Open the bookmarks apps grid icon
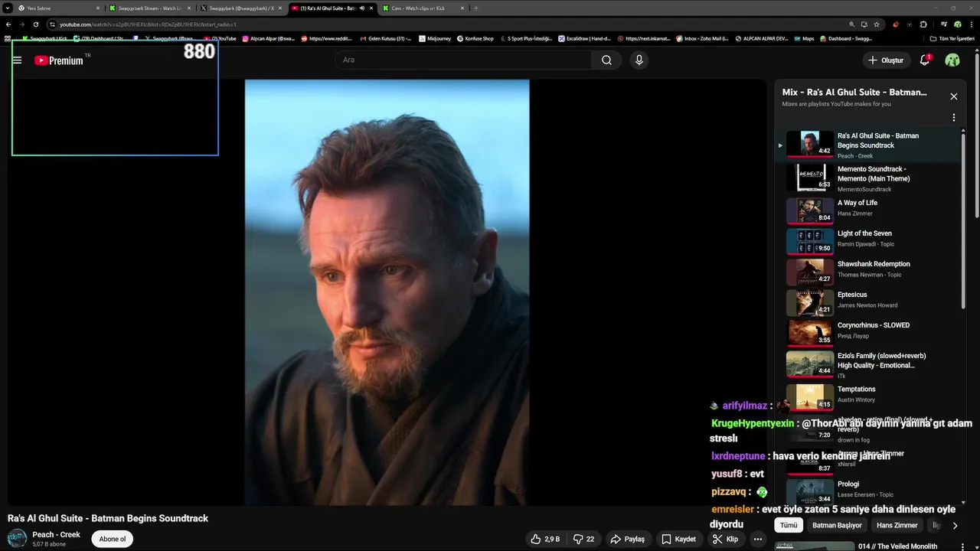This screenshot has width=980, height=551. 8,38
